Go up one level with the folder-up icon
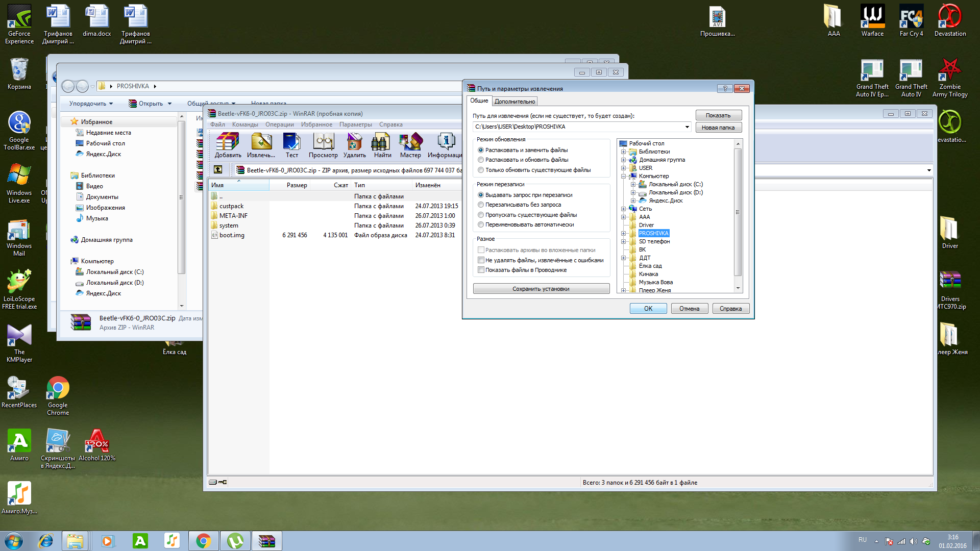The height and width of the screenshot is (551, 980). tap(218, 170)
